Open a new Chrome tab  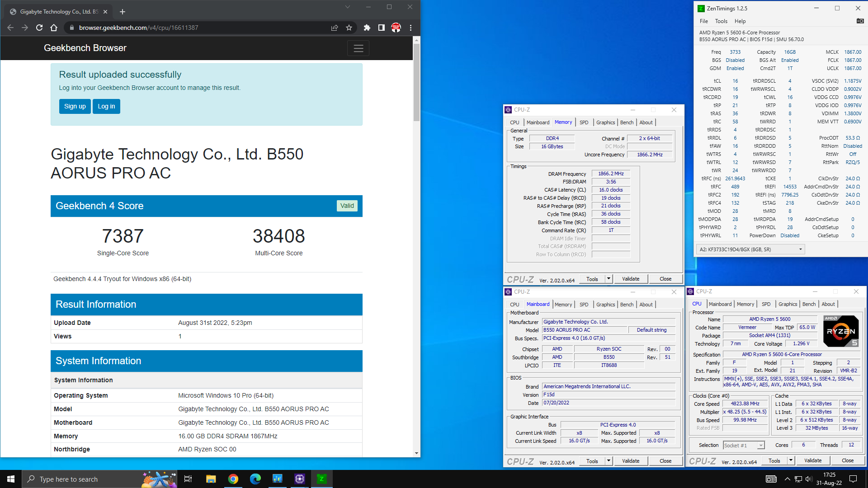(x=123, y=12)
